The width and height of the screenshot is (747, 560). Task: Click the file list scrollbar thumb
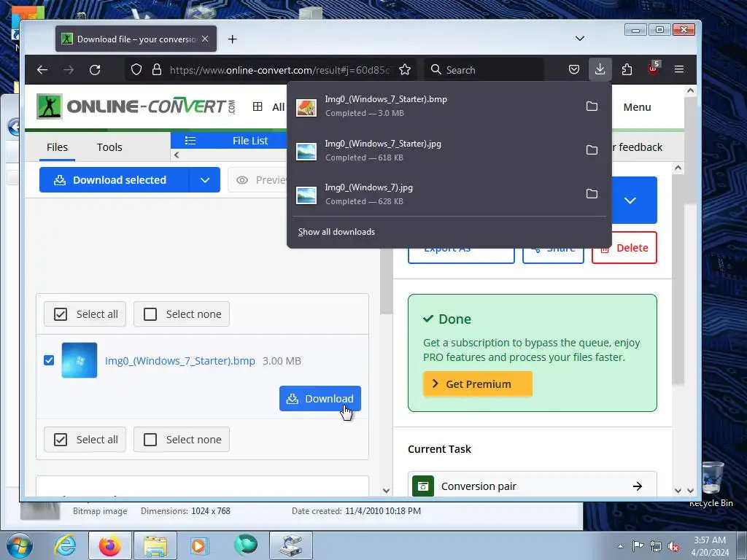tap(386, 281)
